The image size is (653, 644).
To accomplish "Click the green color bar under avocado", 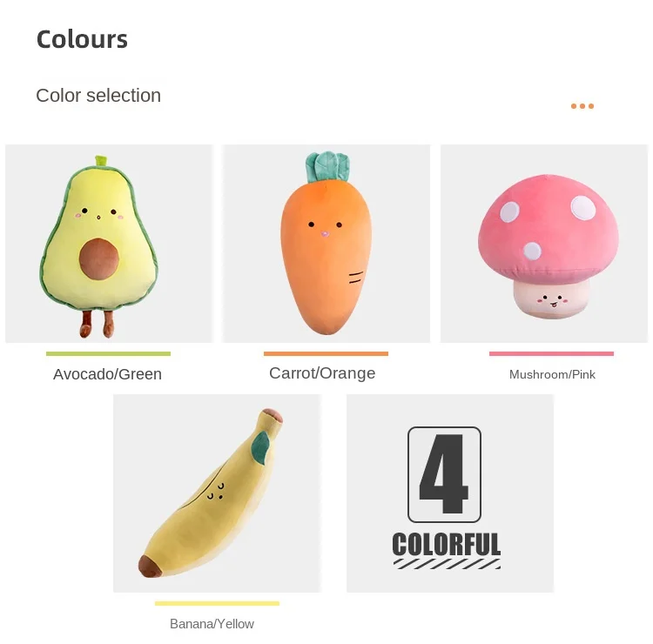I will [x=108, y=354].
